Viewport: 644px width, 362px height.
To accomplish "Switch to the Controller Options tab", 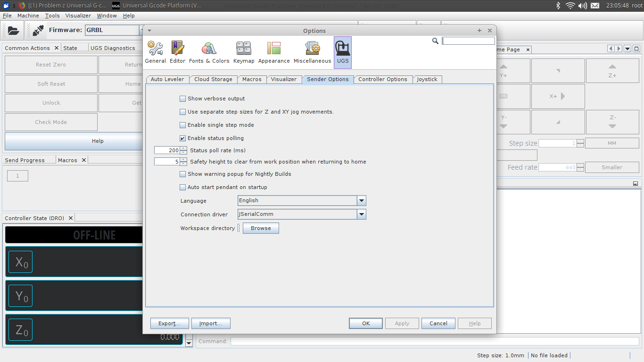I will tap(383, 79).
